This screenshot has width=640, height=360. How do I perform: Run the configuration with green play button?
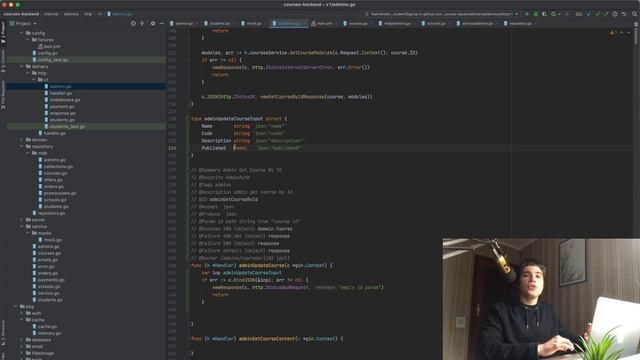[527, 14]
